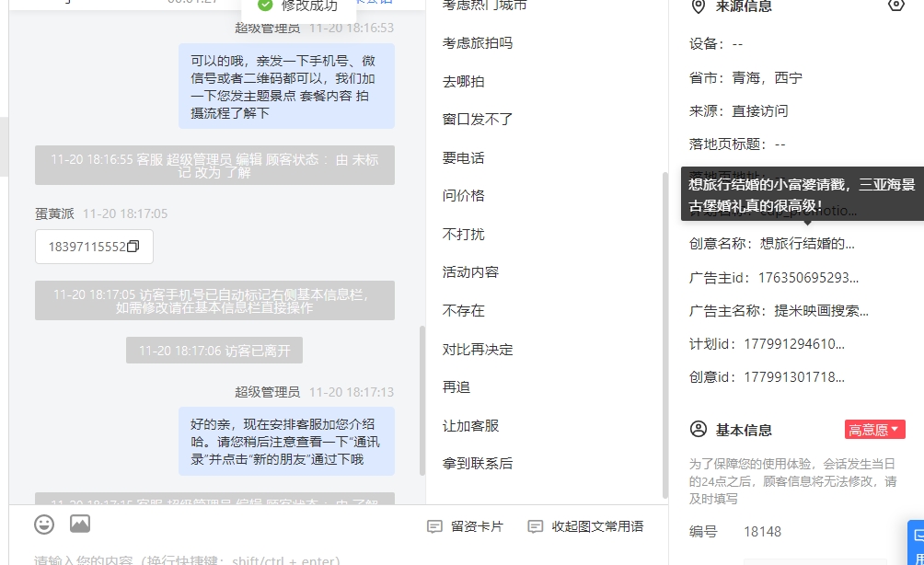The width and height of the screenshot is (924, 565).
Task: Click the 创意id value
Action: pos(793,377)
